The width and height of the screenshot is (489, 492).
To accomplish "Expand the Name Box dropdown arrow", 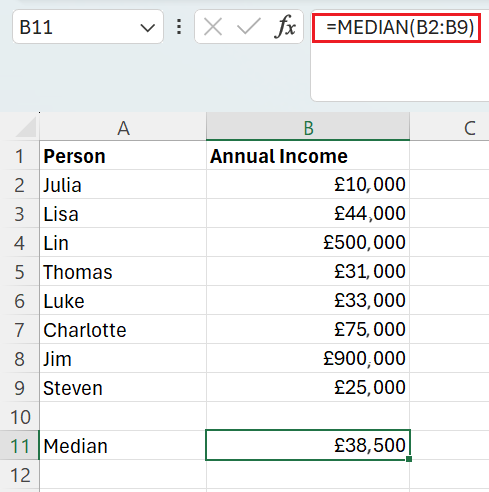I will pyautogui.click(x=148, y=27).
